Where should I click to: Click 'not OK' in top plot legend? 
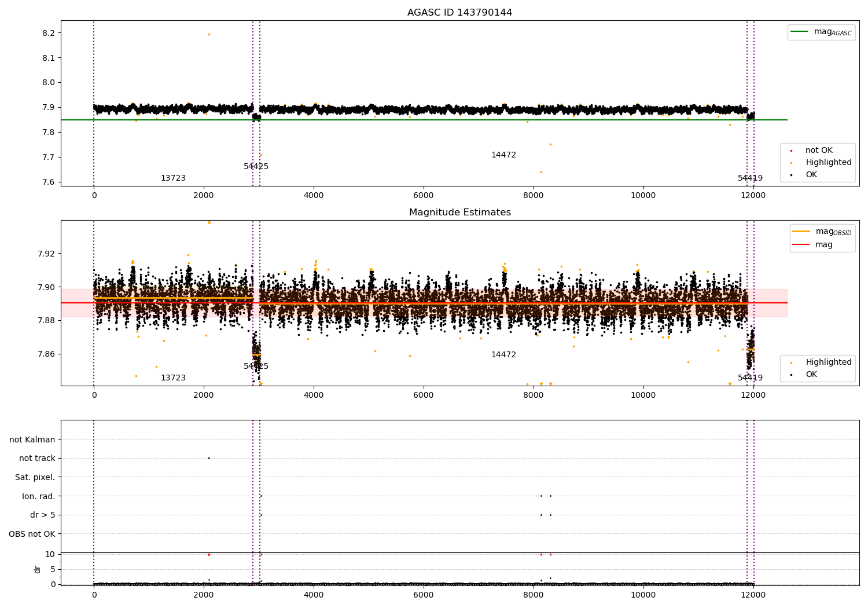818,151
